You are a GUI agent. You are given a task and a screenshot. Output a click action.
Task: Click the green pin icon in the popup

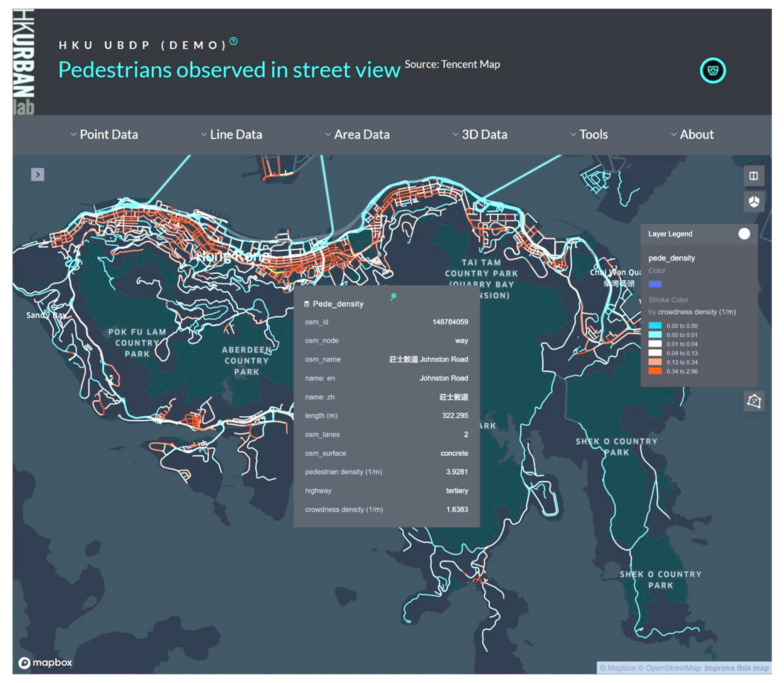tap(393, 297)
